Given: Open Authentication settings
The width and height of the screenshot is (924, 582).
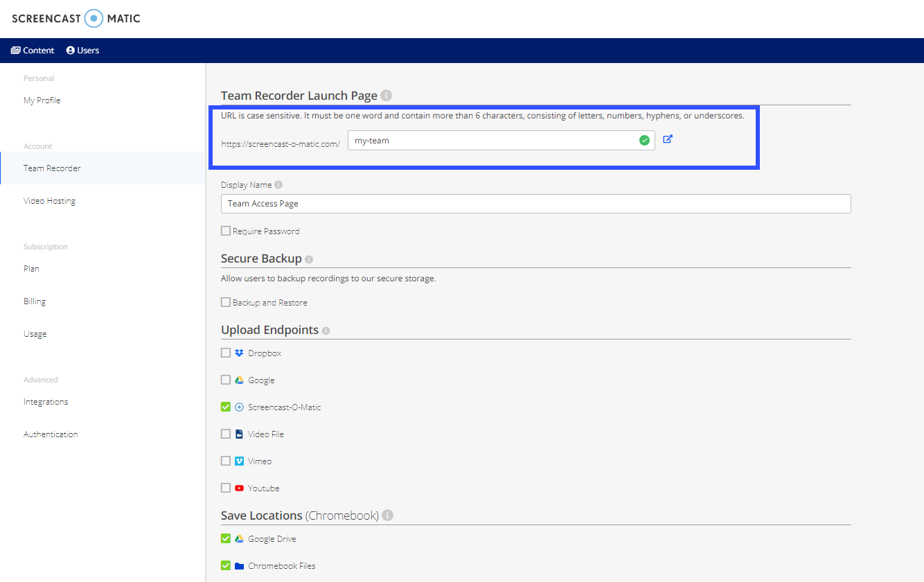Looking at the screenshot, I should point(51,434).
